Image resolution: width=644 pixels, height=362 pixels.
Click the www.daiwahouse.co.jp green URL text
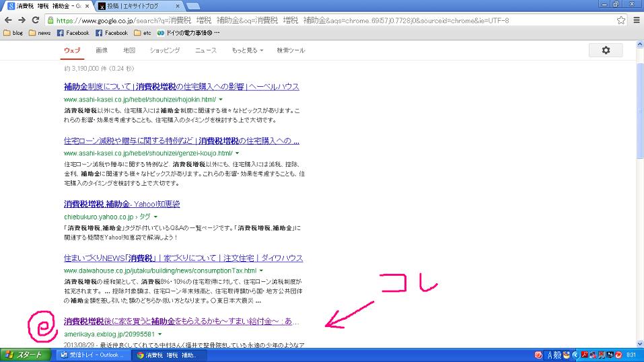[x=160, y=270]
